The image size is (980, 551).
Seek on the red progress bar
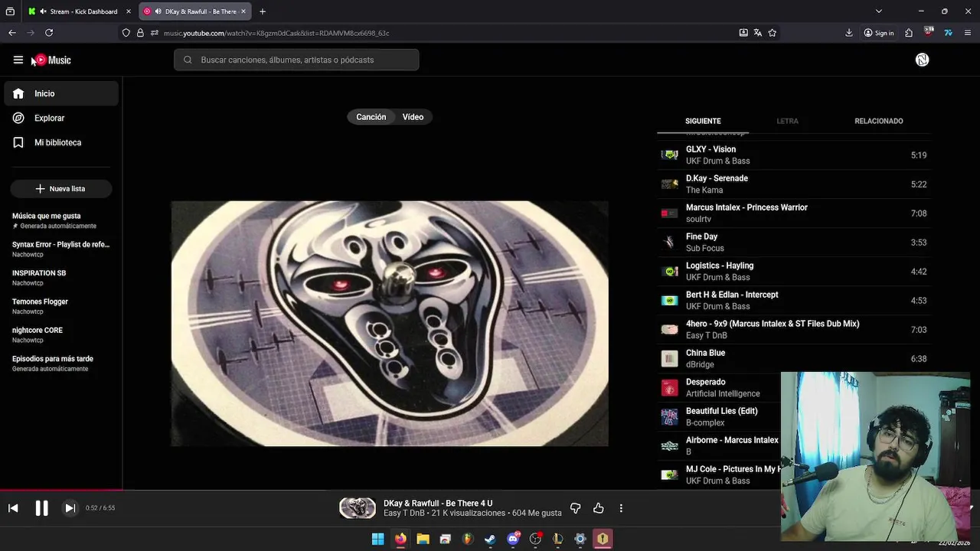[x=61, y=490]
